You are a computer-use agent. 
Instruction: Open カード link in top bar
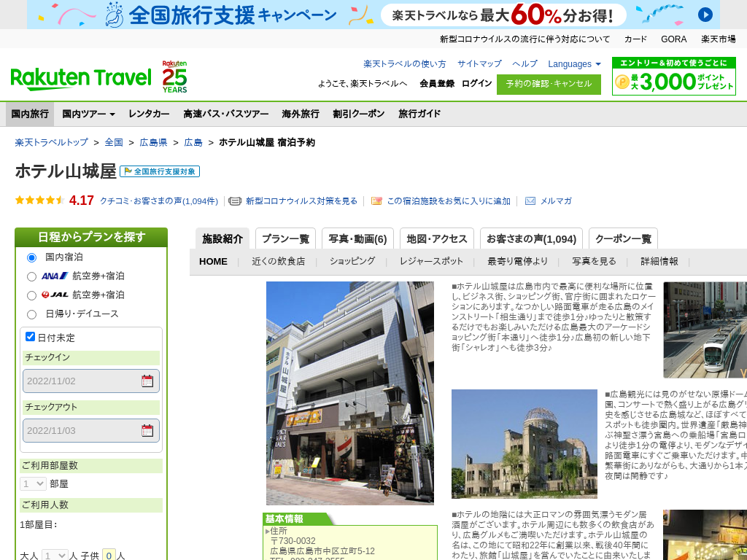635,39
